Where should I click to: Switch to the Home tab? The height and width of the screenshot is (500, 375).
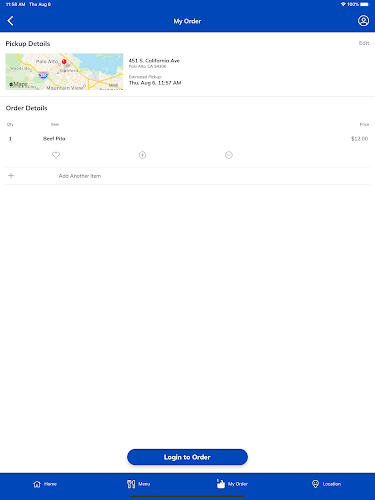point(45,484)
